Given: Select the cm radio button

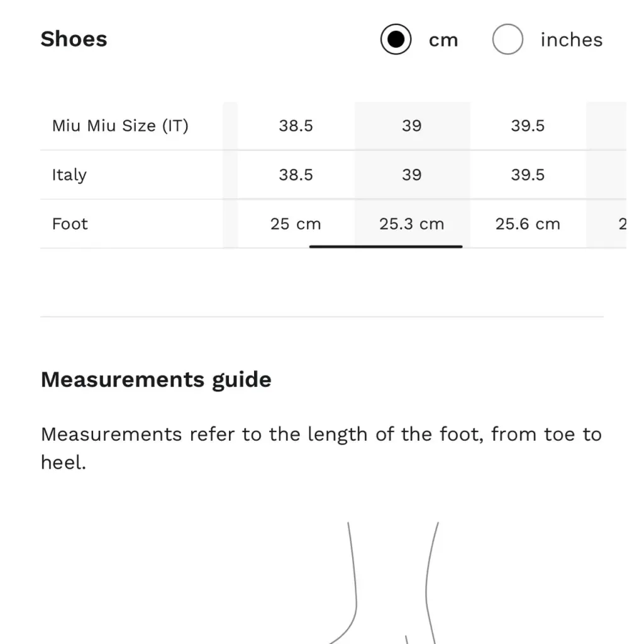Looking at the screenshot, I should [396, 40].
